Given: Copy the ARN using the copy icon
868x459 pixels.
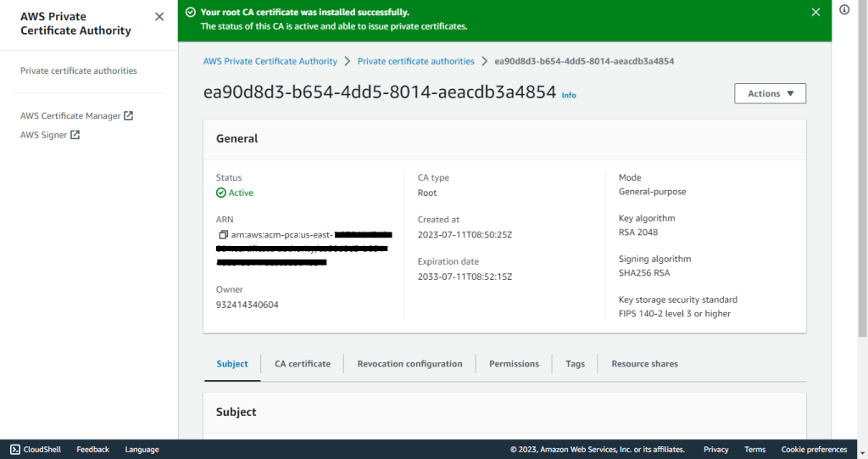Looking at the screenshot, I should coord(223,234).
